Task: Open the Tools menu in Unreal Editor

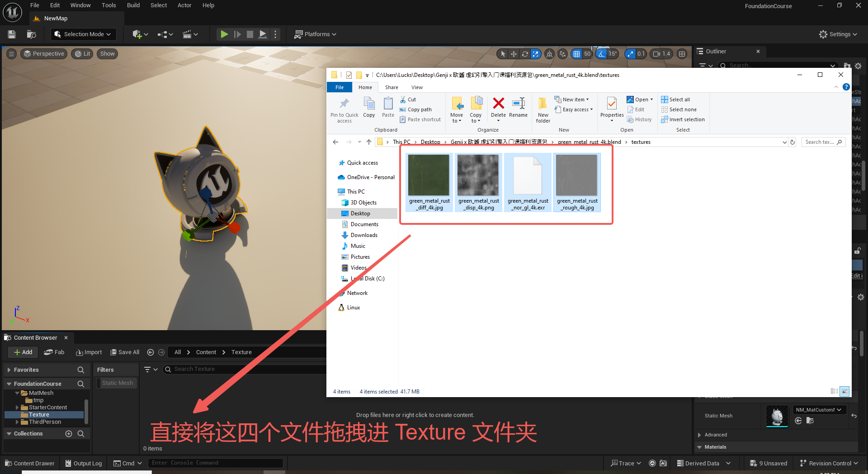Action: (108, 5)
